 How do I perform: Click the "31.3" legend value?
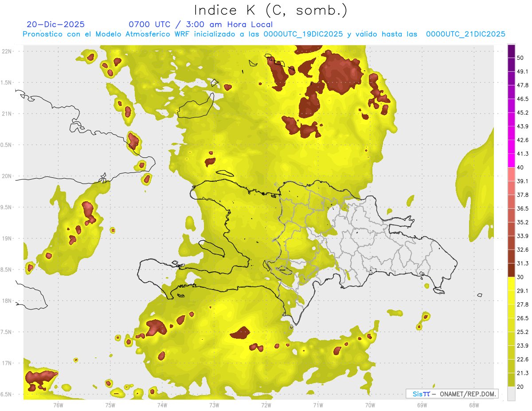click(523, 263)
